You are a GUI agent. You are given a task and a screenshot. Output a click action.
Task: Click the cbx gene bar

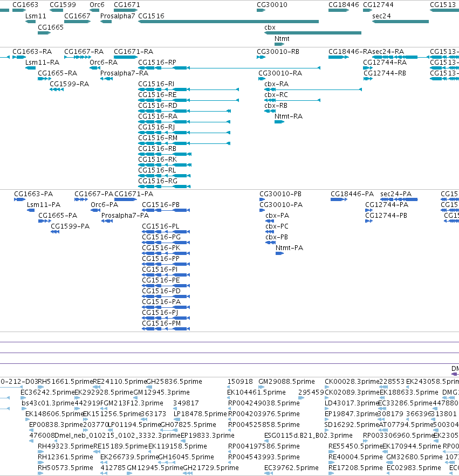[313, 33]
